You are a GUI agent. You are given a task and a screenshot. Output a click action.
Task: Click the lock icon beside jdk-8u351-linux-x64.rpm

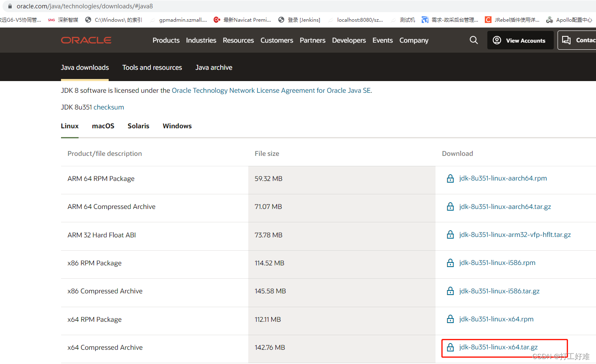coord(450,319)
